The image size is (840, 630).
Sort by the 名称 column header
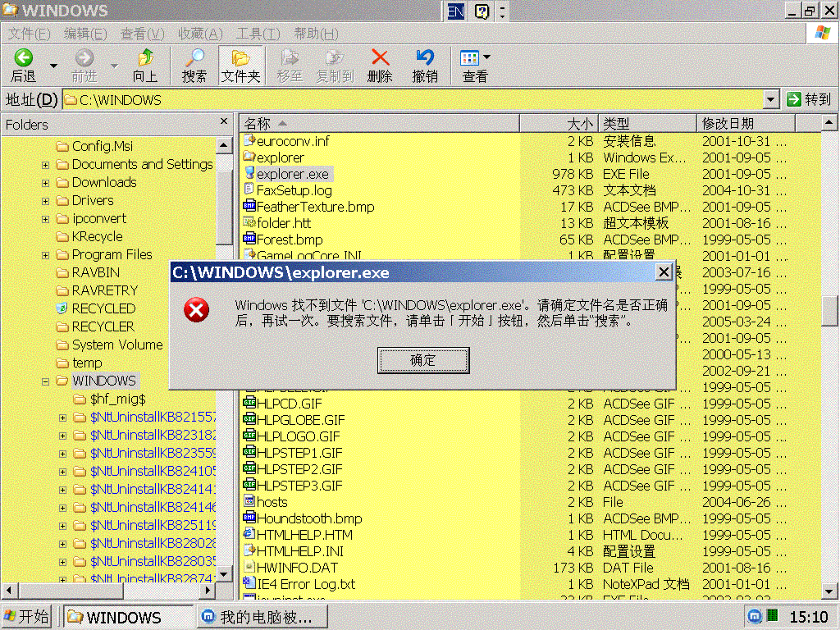pyautogui.click(x=379, y=124)
